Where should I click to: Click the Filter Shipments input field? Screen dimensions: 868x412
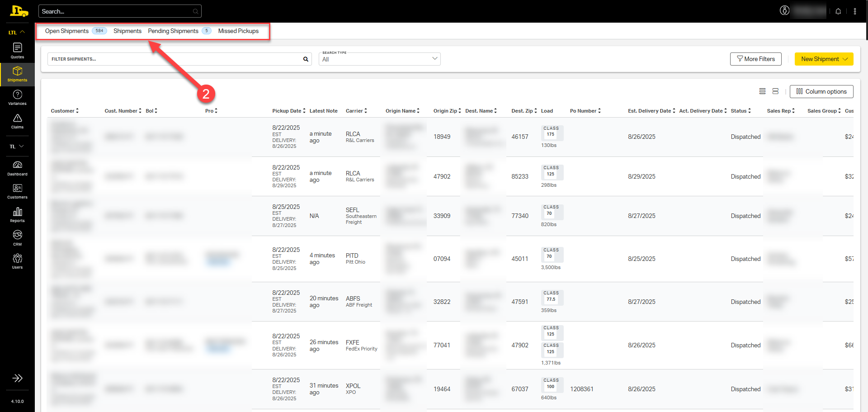[179, 59]
